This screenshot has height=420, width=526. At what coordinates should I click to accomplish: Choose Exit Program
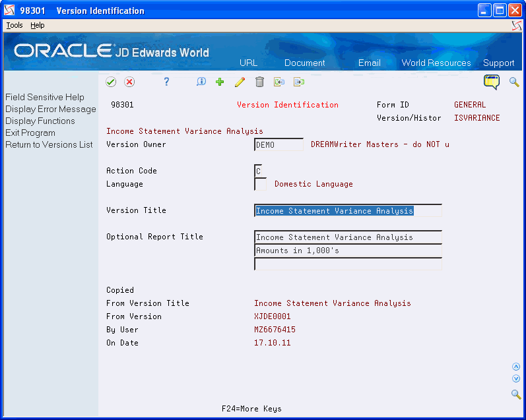(30, 133)
